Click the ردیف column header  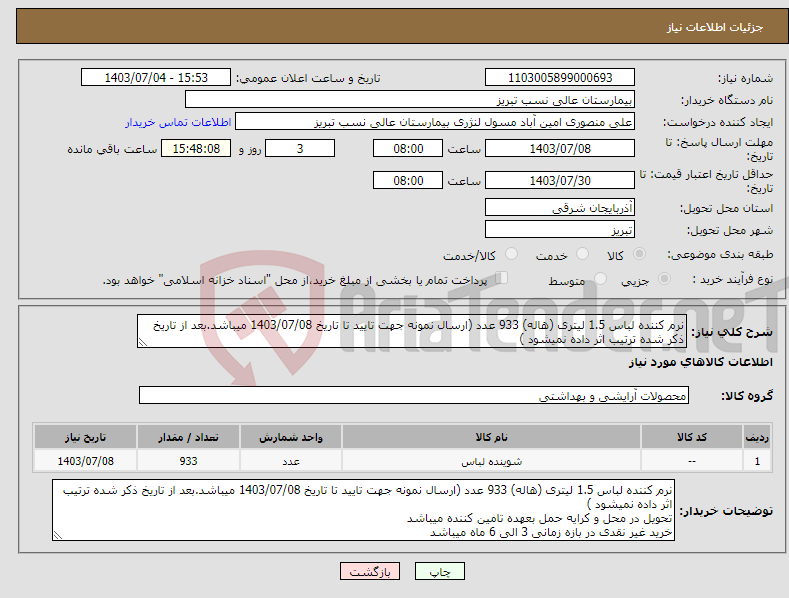[757, 437]
